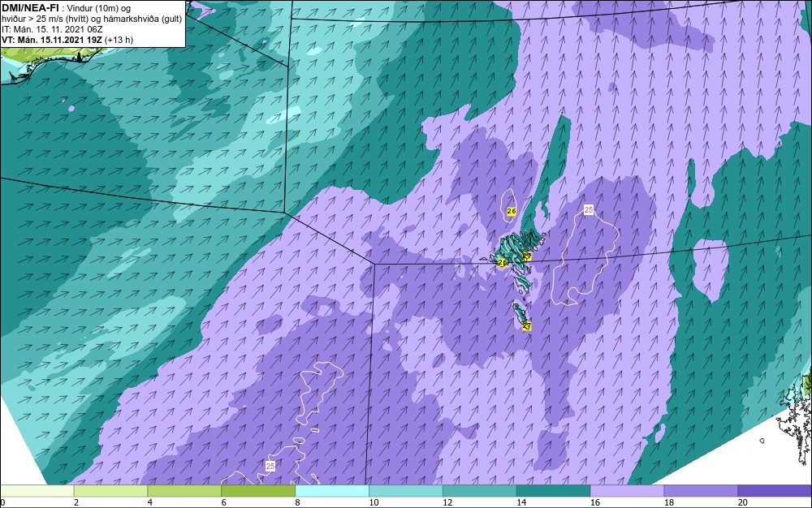
Task: Click the legend tick label "20"
Action: tap(743, 502)
